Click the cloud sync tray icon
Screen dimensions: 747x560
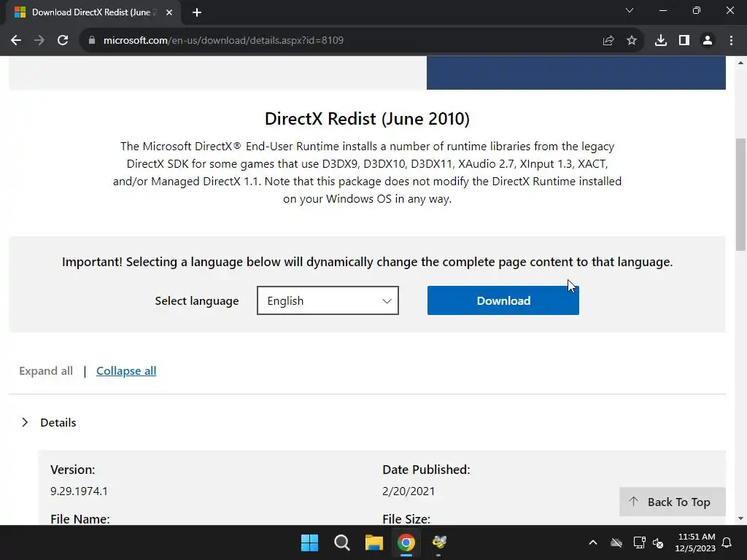(x=616, y=542)
